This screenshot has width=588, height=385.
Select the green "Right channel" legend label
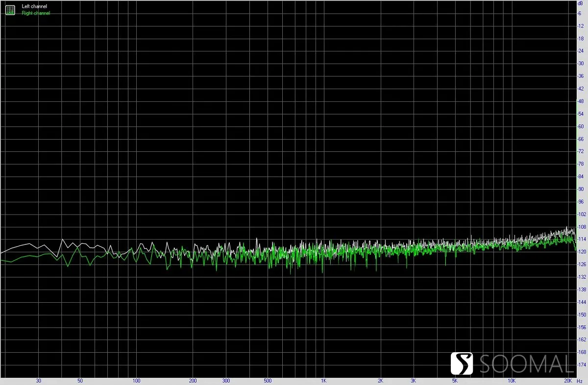[36, 13]
